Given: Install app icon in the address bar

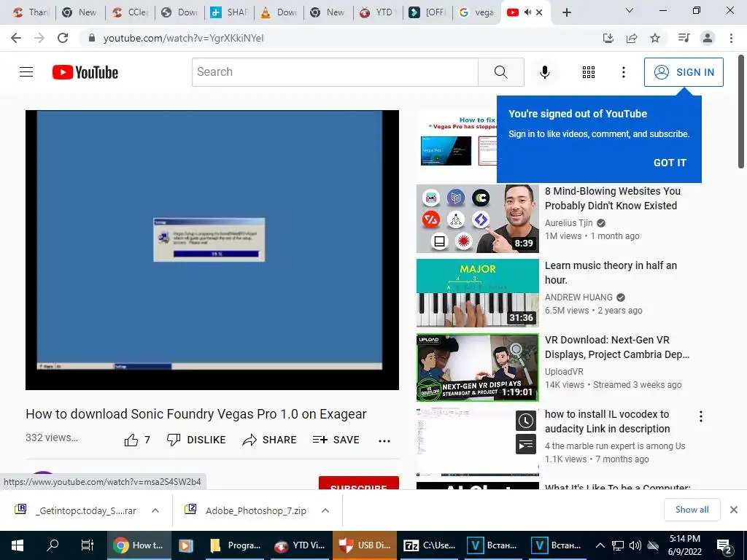Looking at the screenshot, I should [x=608, y=38].
